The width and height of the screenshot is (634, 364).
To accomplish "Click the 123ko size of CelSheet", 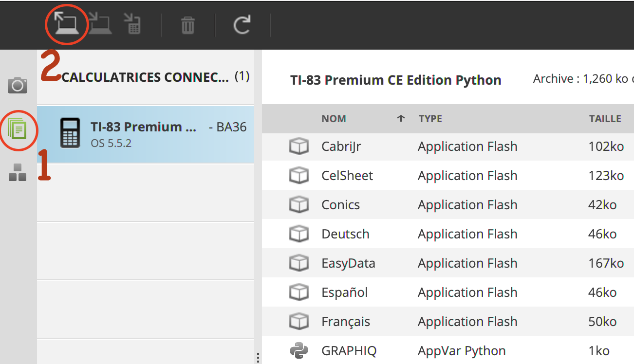I will click(x=606, y=176).
